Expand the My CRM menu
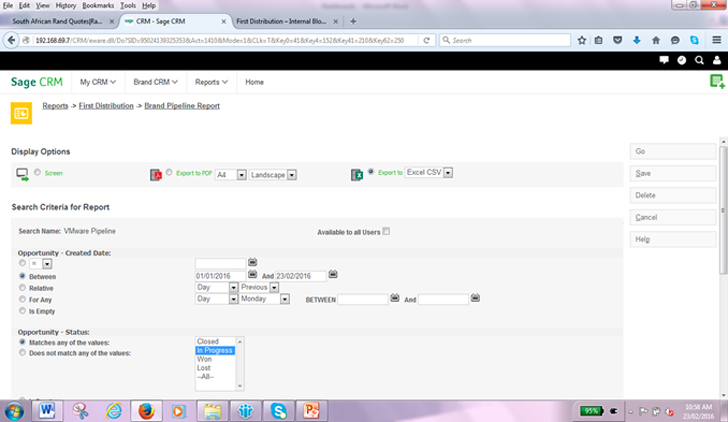Screen dimensions: 728x422 [x=98, y=82]
